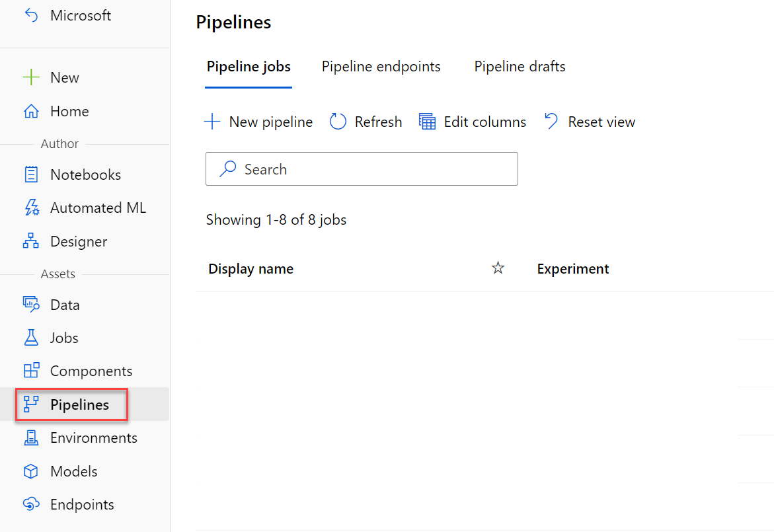Click the Designer hierarchy icon
774x532 pixels.
click(31, 241)
